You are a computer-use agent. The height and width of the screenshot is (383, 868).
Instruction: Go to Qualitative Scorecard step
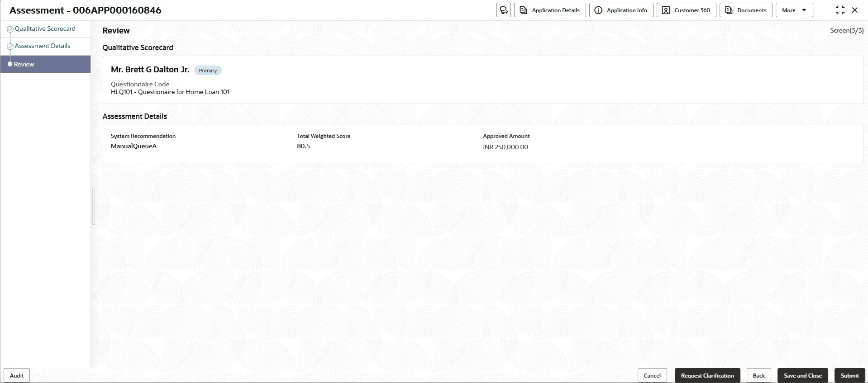pyautogui.click(x=45, y=28)
